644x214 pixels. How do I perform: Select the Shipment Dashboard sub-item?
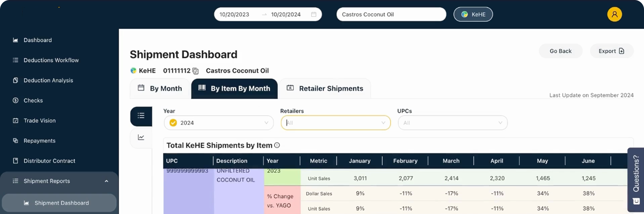pyautogui.click(x=59, y=203)
